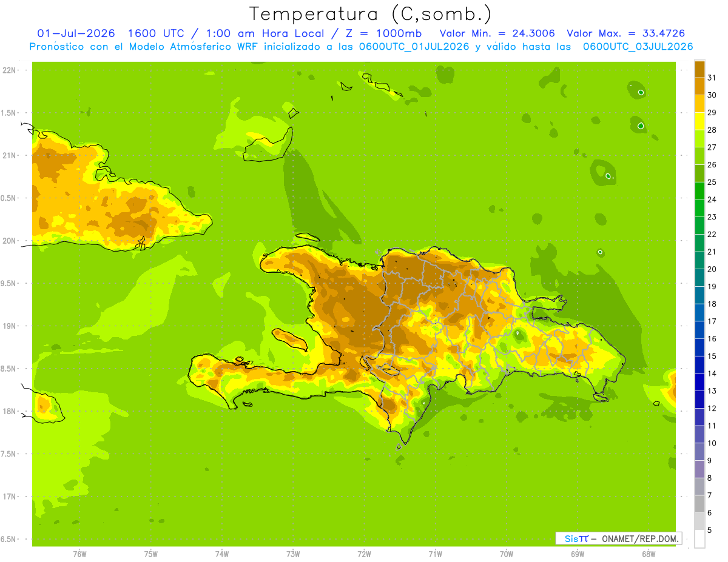The image size is (728, 562).
Task: Click the '24' colorbar label
Action: click(x=712, y=199)
